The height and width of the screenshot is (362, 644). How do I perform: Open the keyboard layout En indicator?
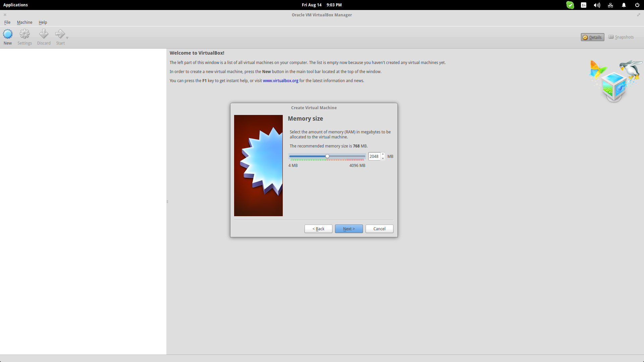[x=584, y=5]
